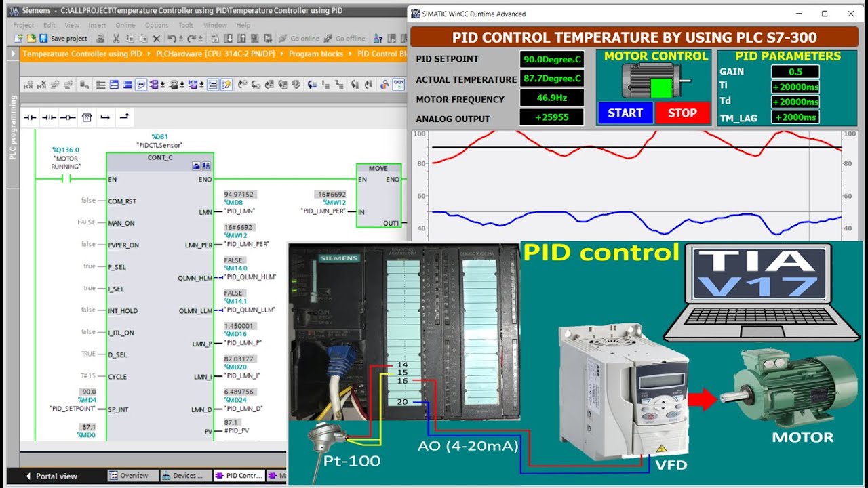Click the Print icon in toolbar
868x488 pixels.
point(100,39)
